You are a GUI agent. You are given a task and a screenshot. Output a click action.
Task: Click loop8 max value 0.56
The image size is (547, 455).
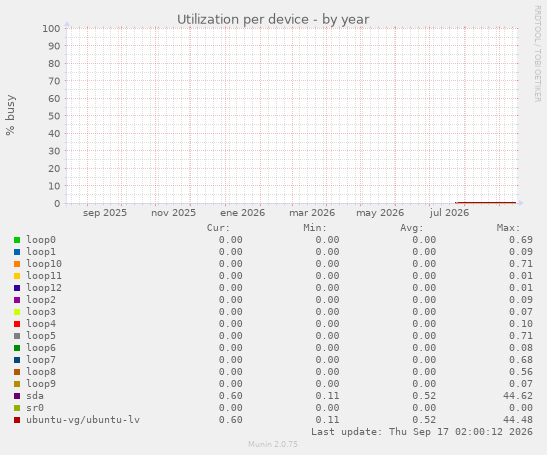[521, 372]
